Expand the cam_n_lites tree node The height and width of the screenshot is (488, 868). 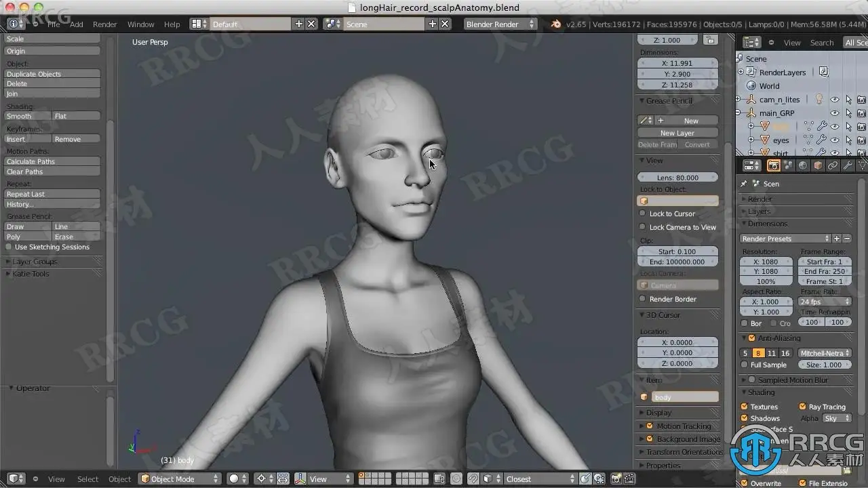point(738,100)
